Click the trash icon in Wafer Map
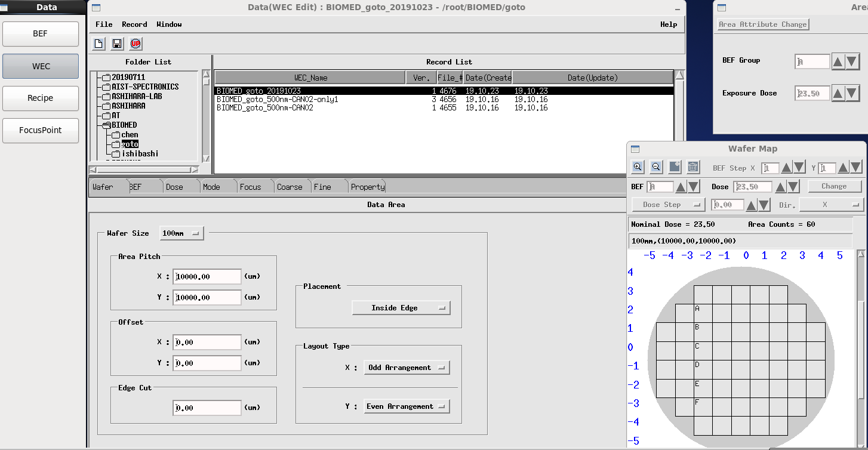This screenshot has width=868, height=450. 693,167
